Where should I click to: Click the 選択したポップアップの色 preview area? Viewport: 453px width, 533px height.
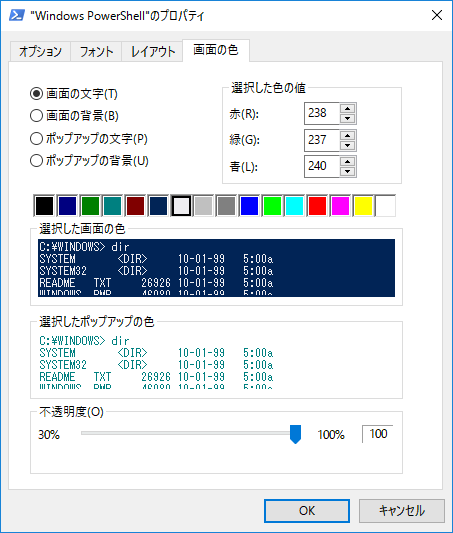pos(216,361)
